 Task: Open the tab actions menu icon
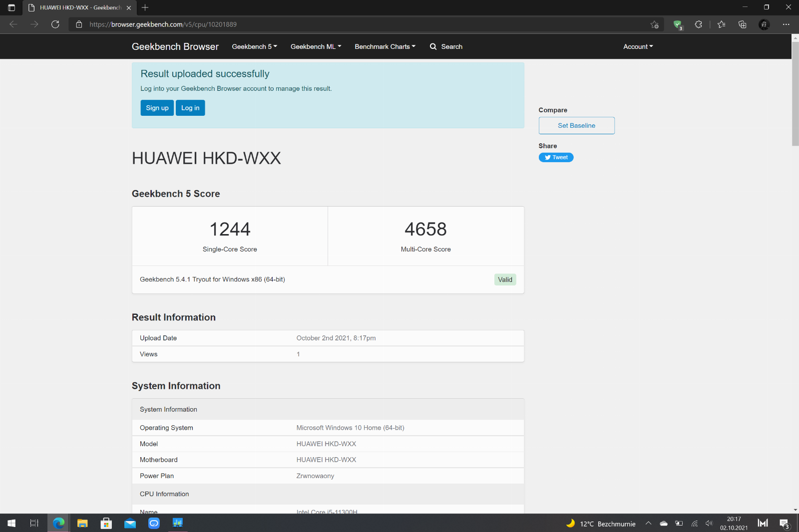(11, 7)
